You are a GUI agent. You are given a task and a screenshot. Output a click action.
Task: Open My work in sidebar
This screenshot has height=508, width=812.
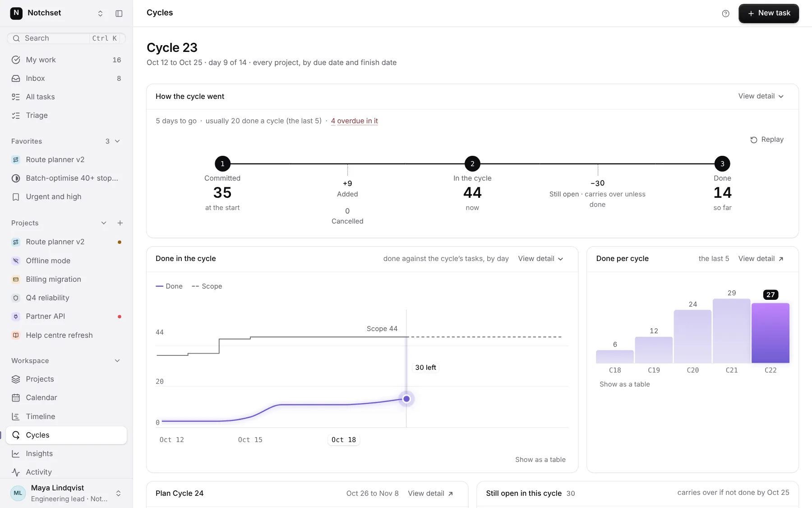point(66,60)
